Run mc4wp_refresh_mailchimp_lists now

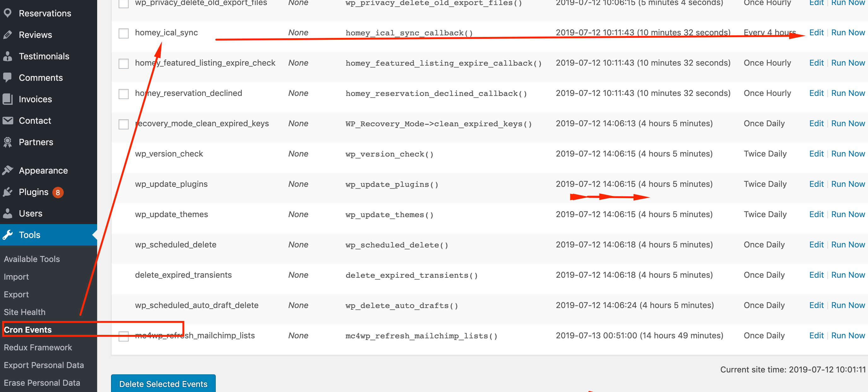click(848, 336)
